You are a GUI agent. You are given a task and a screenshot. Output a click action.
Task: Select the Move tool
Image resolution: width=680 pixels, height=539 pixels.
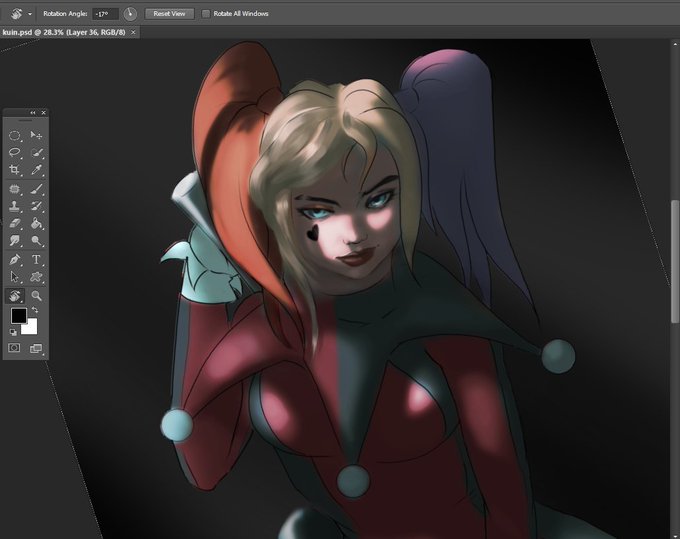pos(36,136)
